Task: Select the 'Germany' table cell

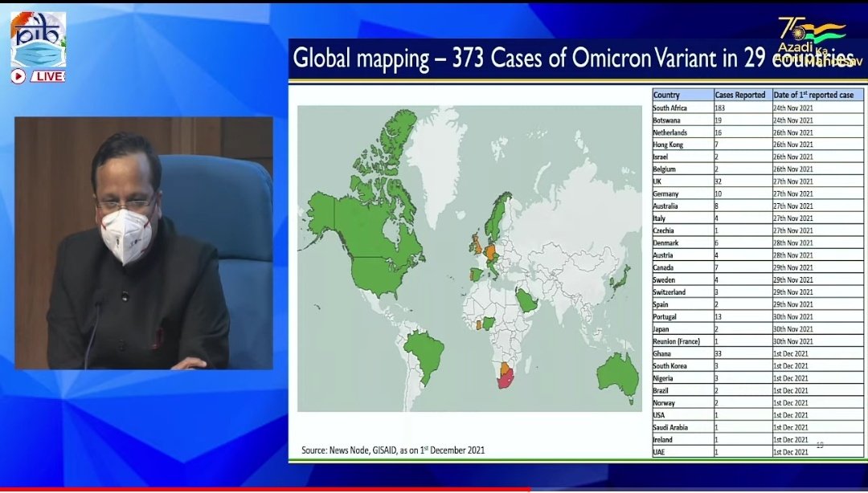Action: click(x=683, y=194)
